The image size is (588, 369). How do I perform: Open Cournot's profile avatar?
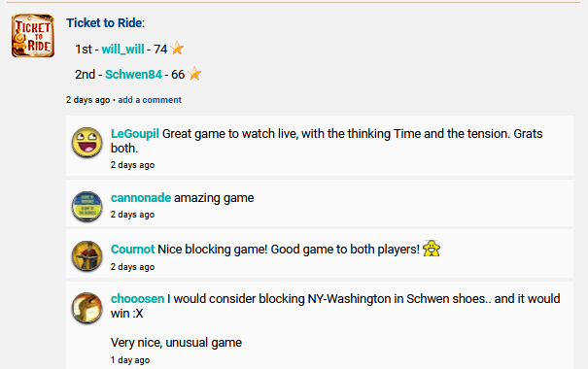tap(87, 255)
